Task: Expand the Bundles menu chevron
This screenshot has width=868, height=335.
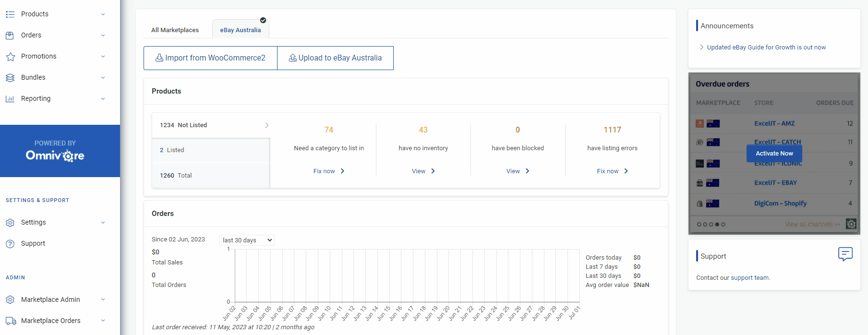Action: point(103,78)
